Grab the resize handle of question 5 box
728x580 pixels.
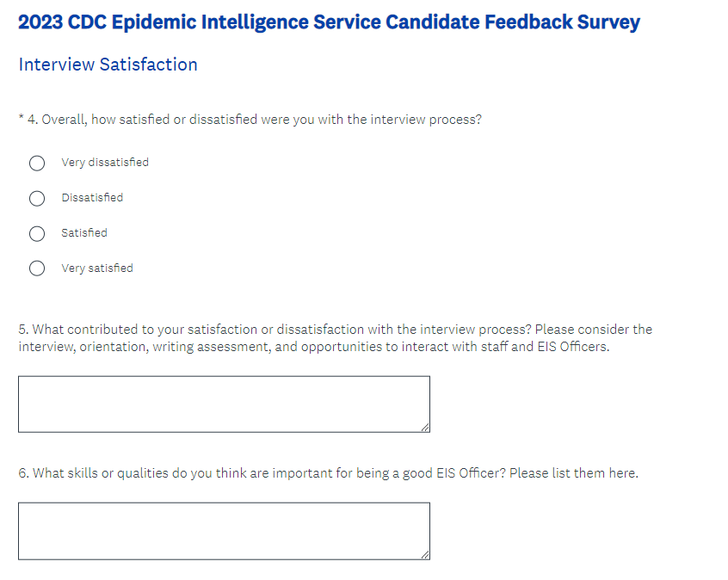(425, 428)
